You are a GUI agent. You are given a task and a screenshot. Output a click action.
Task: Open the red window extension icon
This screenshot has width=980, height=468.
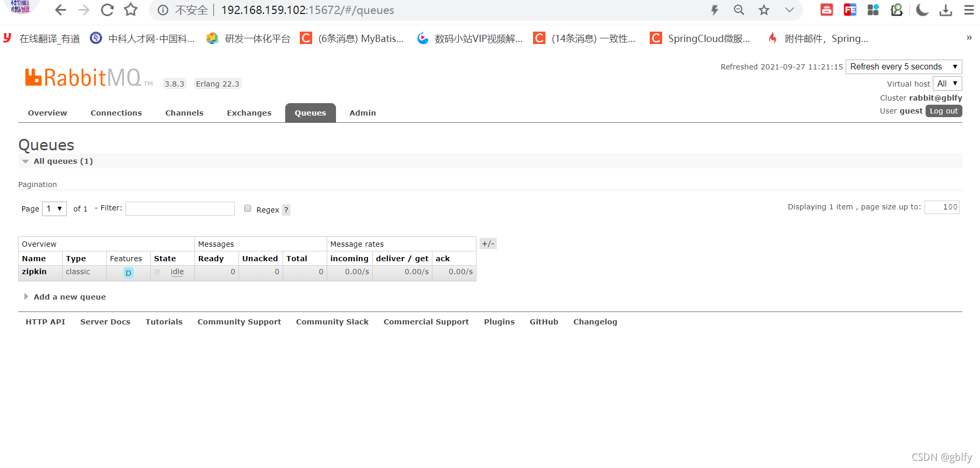827,10
